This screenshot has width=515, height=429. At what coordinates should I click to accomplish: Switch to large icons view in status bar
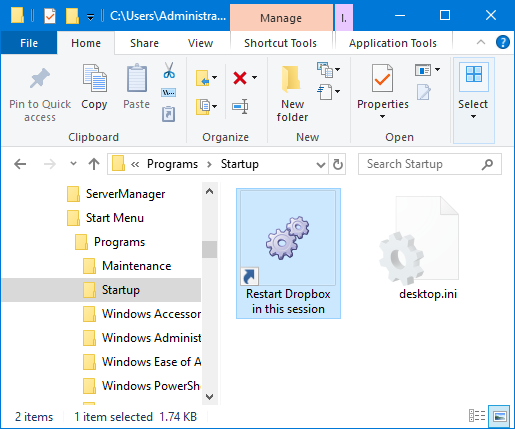(499, 416)
